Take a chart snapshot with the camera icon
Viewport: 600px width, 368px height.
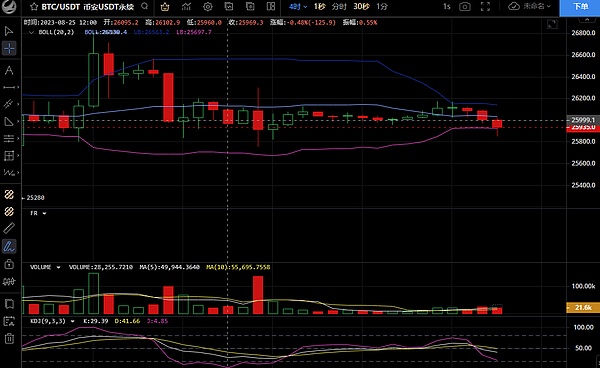coord(465,7)
